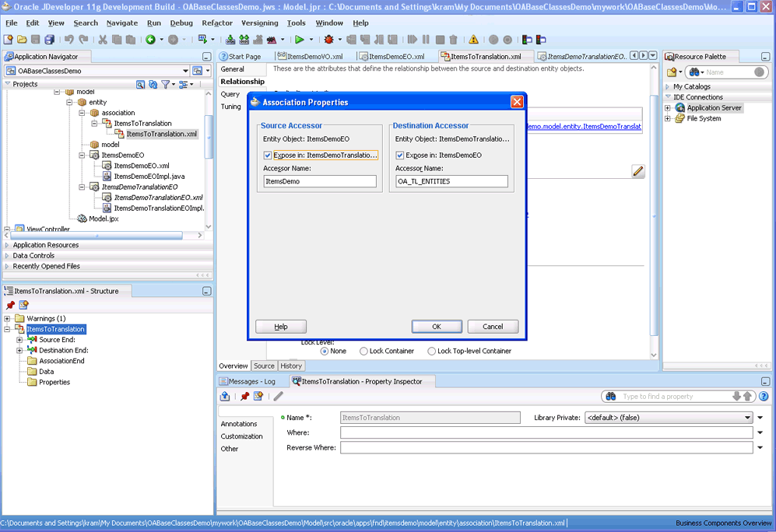Viewport: 776px width, 532px height.
Task: Click the green Back navigation icon
Action: click(150, 40)
